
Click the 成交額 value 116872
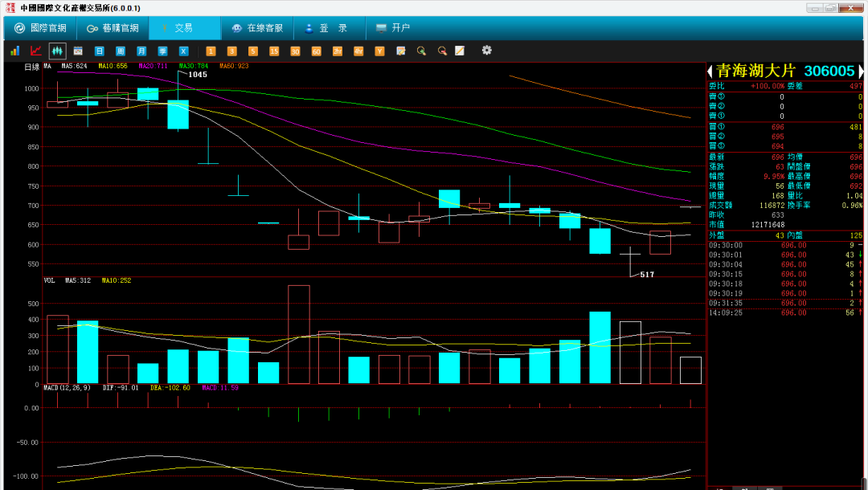[x=772, y=205]
